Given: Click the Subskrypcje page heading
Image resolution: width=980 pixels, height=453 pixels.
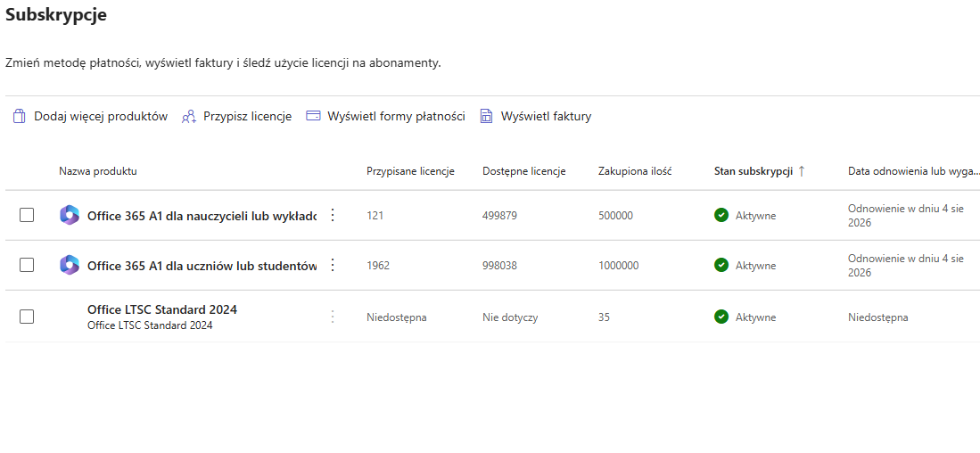Looking at the screenshot, I should coord(56,15).
